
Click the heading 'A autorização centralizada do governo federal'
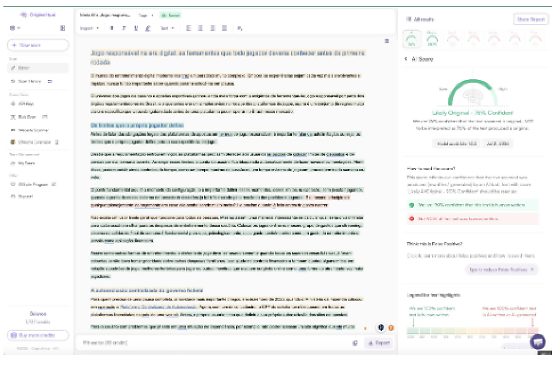147,290
